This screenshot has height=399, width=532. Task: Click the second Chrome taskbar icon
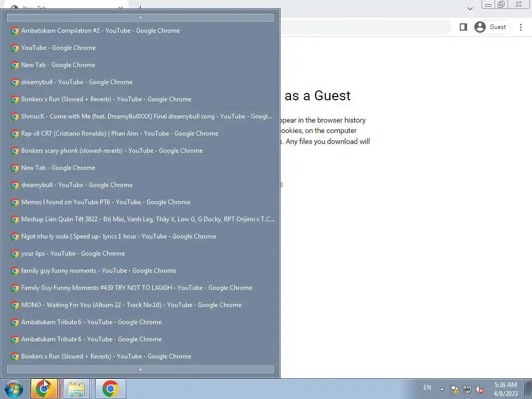pyautogui.click(x=110, y=389)
